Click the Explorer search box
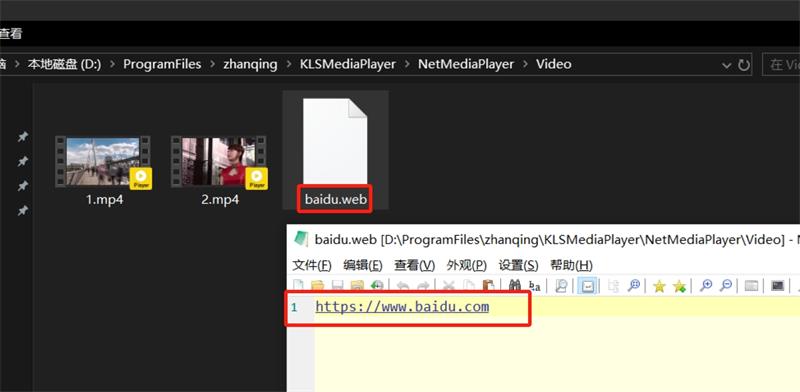The width and height of the screenshot is (800, 392). (x=781, y=64)
